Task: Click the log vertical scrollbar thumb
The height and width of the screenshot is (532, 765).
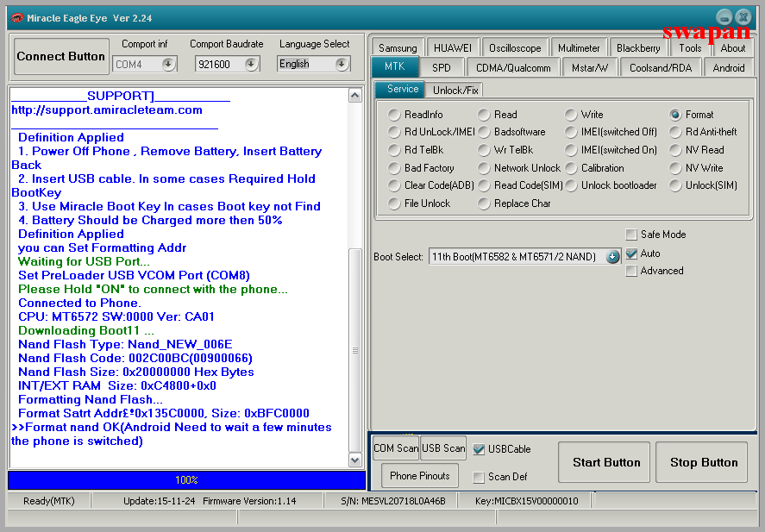Action: [355, 350]
